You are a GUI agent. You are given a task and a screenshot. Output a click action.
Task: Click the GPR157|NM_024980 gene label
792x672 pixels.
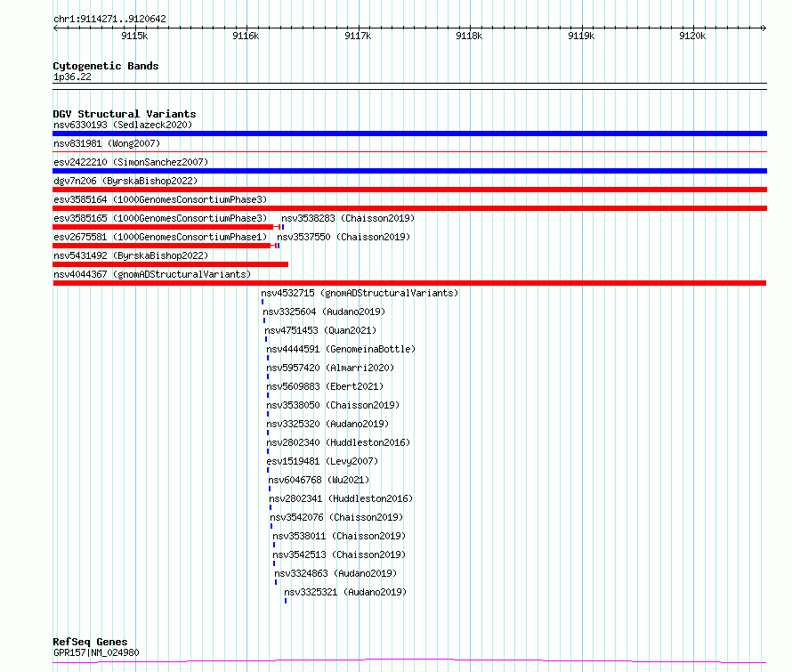(96, 652)
